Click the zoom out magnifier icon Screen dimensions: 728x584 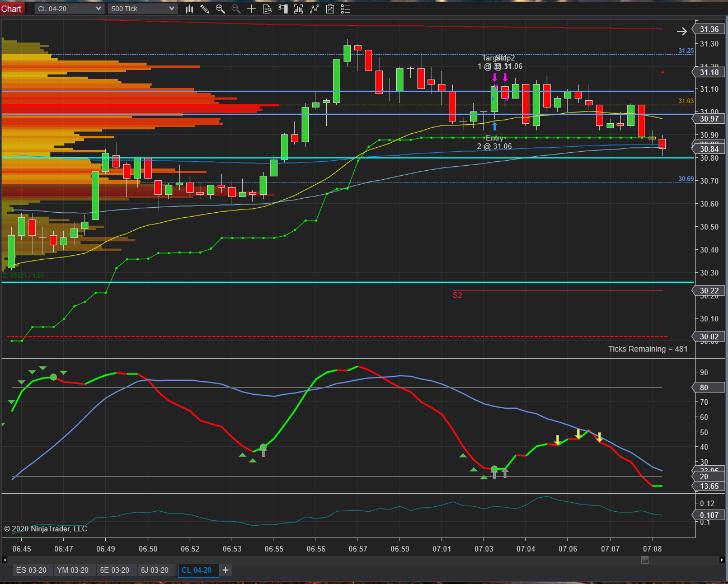pyautogui.click(x=236, y=8)
